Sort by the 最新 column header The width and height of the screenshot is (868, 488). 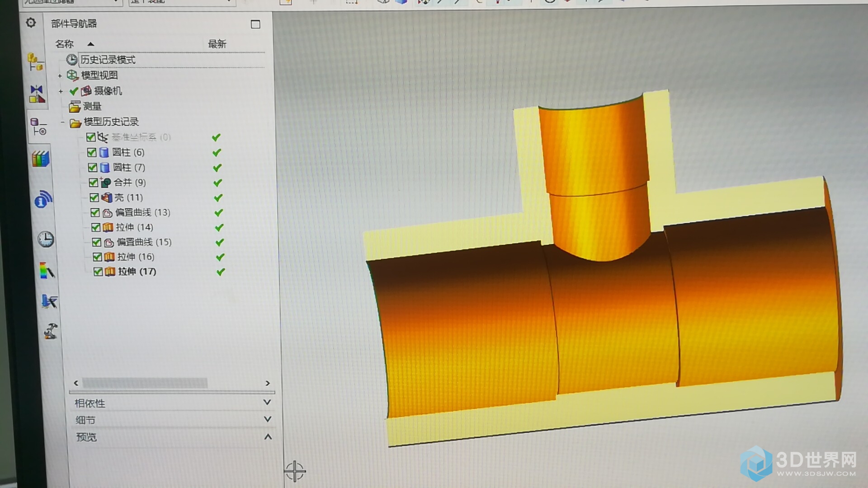(x=217, y=44)
